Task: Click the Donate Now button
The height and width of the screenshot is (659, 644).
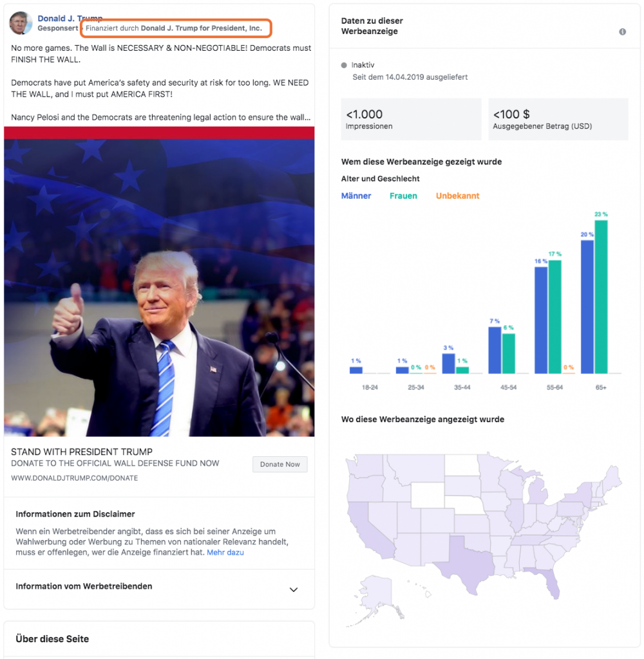Action: pos(279,464)
